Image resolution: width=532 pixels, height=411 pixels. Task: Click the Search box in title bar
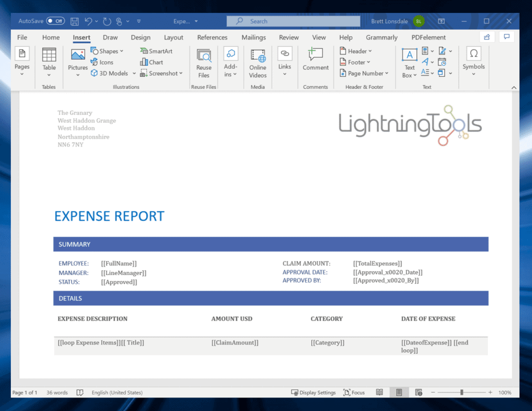click(x=293, y=21)
